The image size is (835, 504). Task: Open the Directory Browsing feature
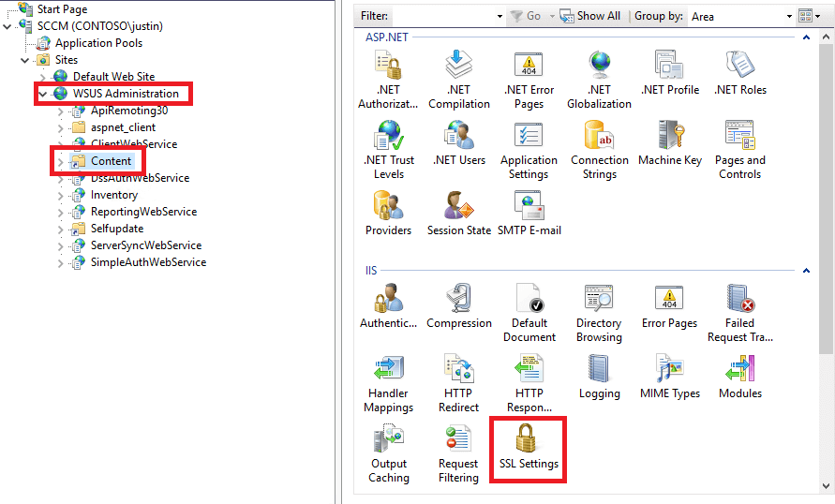tap(599, 314)
